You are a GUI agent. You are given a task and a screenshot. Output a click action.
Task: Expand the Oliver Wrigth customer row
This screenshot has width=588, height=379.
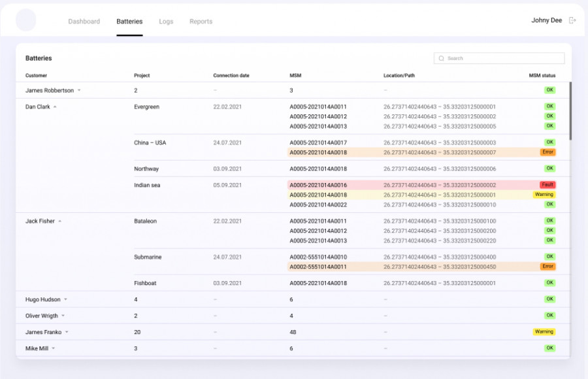[x=63, y=316]
